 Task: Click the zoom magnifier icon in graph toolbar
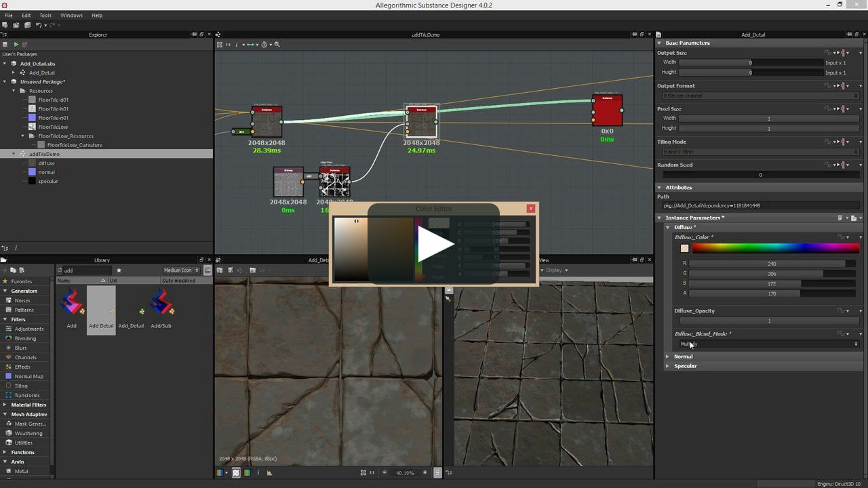click(277, 44)
